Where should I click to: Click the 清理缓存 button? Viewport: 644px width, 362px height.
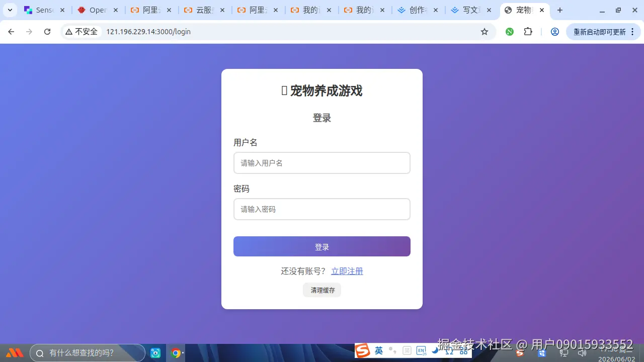click(x=322, y=290)
